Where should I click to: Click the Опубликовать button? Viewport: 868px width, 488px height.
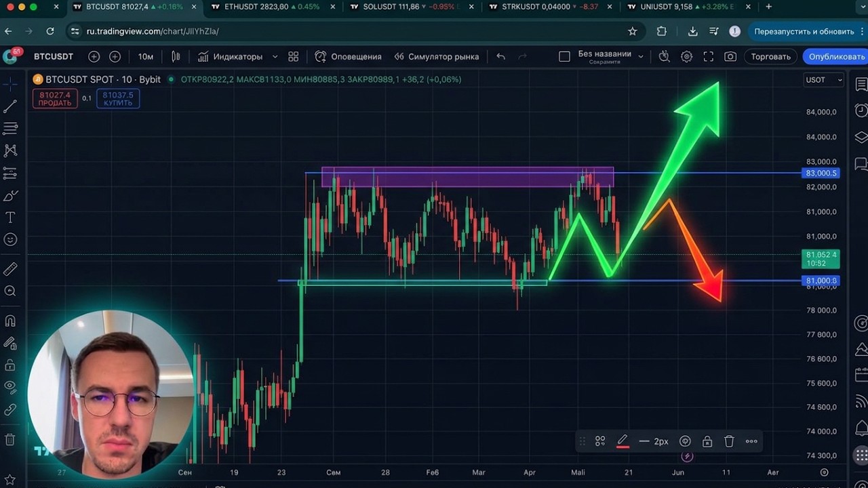[836, 56]
